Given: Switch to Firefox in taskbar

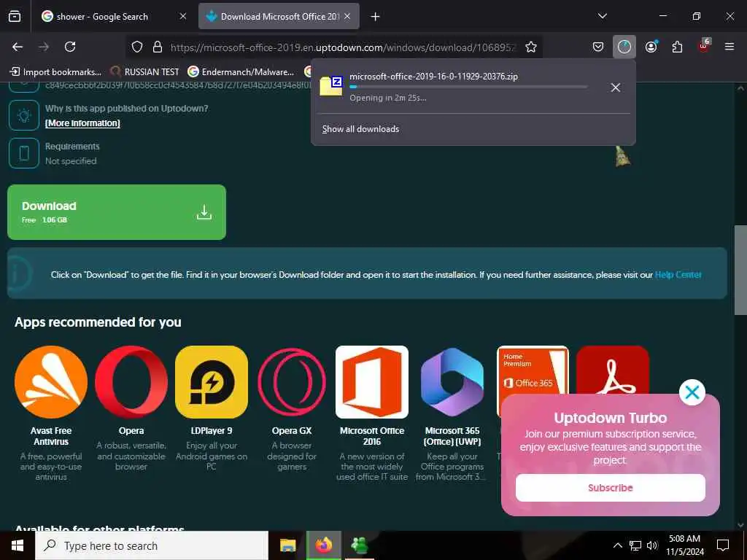Looking at the screenshot, I should coord(323,545).
